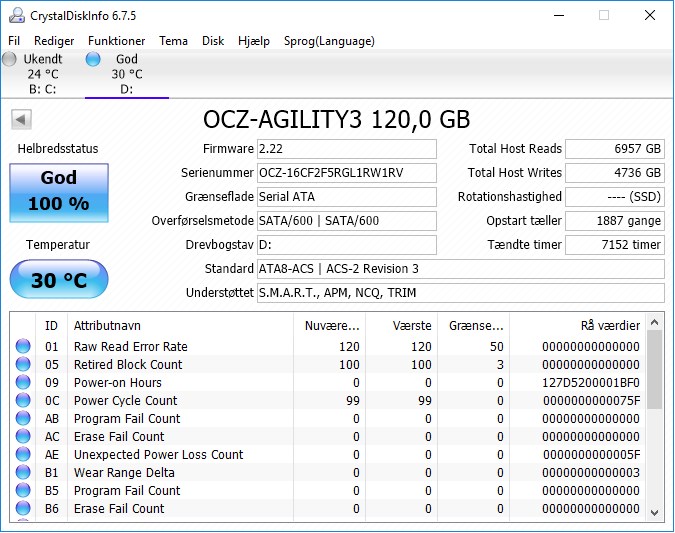The height and width of the screenshot is (533, 675).
Task: Click the Attributnavn column header
Action: (x=180, y=325)
